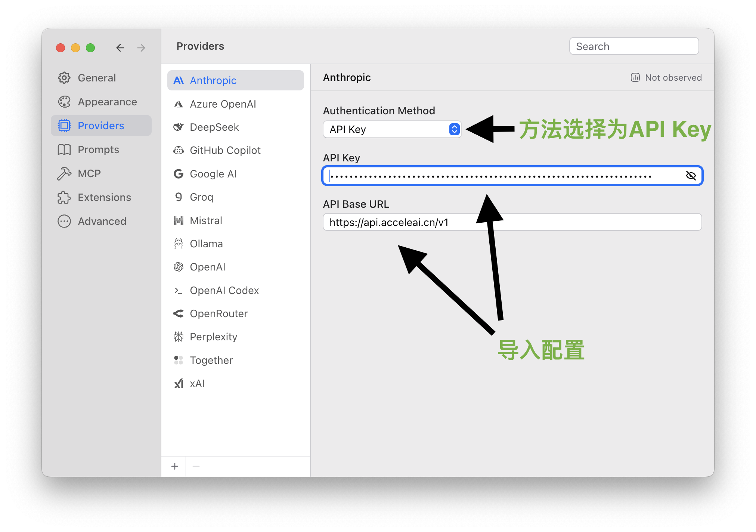Expand the Extensions sidebar section
The height and width of the screenshot is (532, 756).
coord(104,197)
